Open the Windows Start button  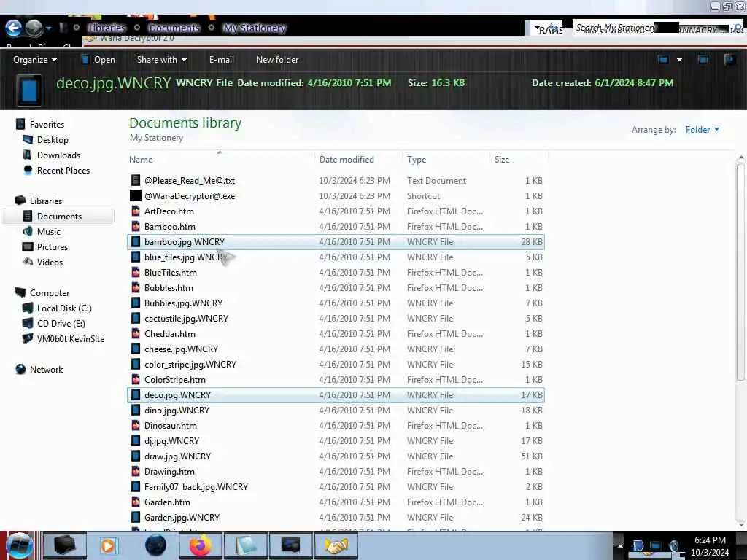pos(19,545)
